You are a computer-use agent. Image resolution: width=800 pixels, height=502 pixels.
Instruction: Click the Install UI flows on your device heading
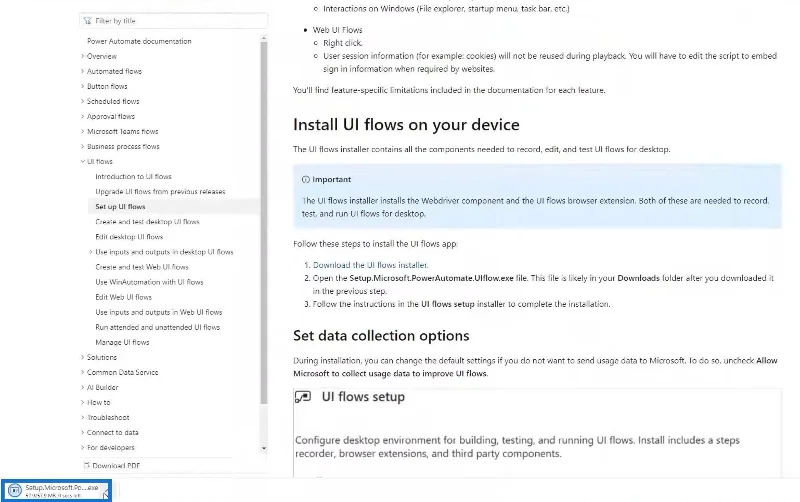point(406,125)
